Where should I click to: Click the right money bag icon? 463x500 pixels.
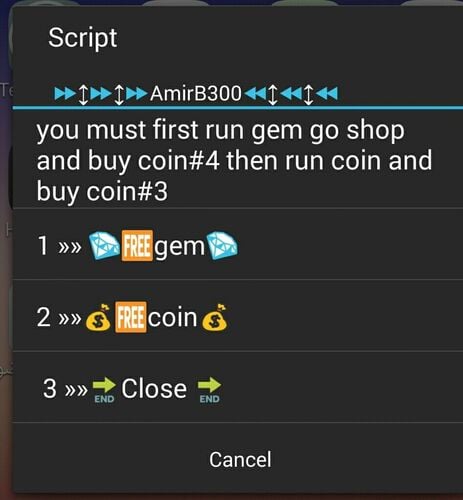pyautogui.click(x=215, y=317)
